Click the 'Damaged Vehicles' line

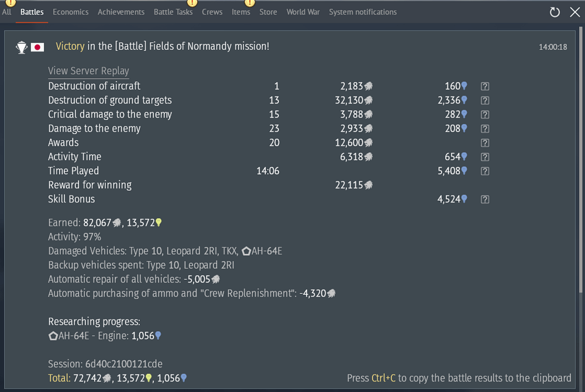pos(165,251)
